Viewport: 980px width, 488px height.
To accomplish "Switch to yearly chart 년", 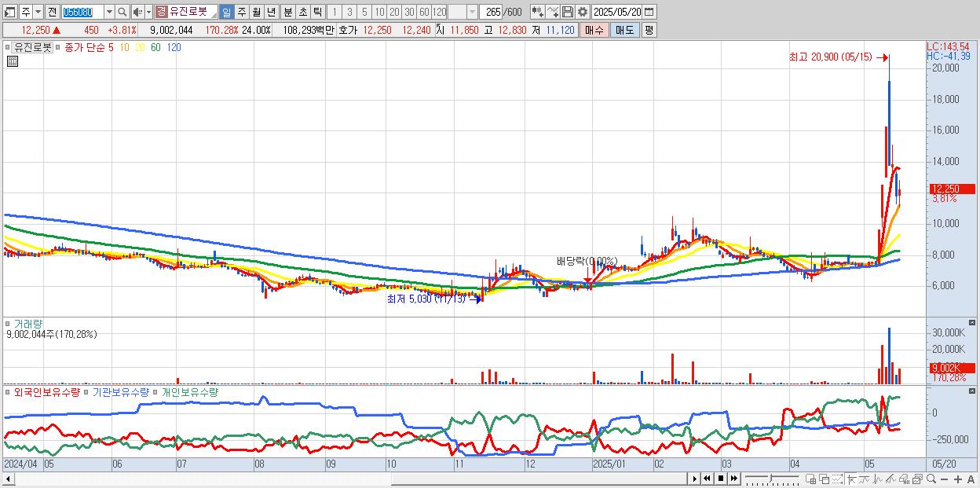I will tap(271, 12).
